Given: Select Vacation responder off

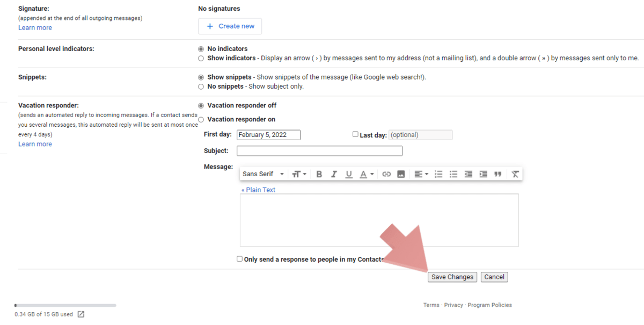Looking at the screenshot, I should [201, 106].
